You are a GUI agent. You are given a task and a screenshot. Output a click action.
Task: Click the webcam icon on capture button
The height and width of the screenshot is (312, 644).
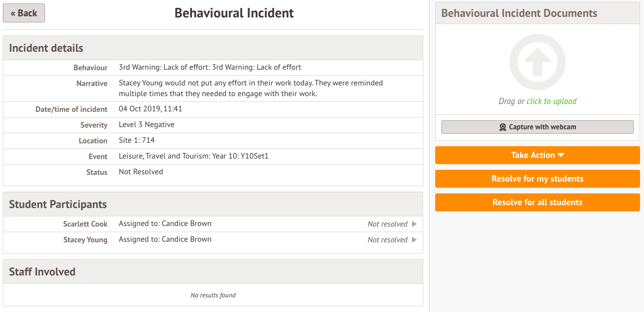click(x=503, y=127)
